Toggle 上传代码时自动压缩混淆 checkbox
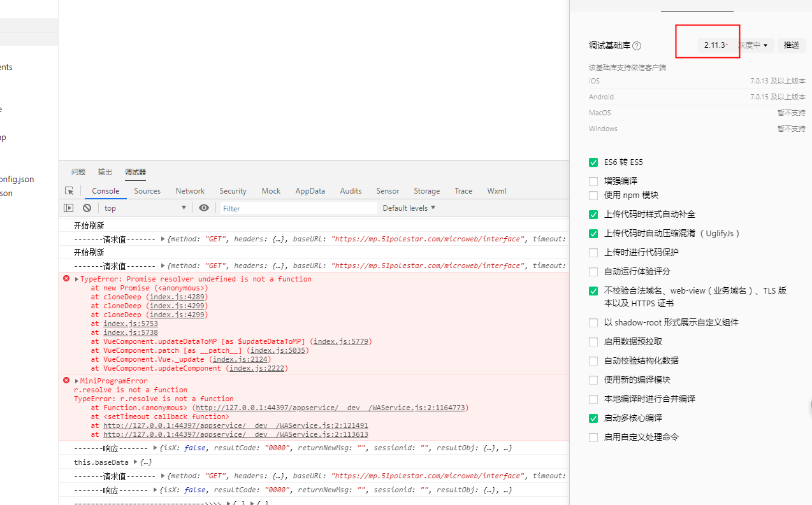 pos(593,234)
